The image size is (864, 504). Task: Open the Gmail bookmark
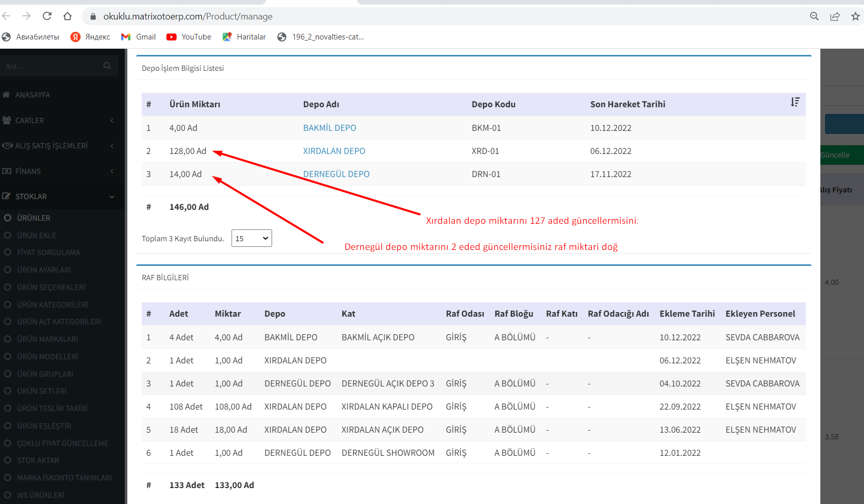(x=139, y=37)
